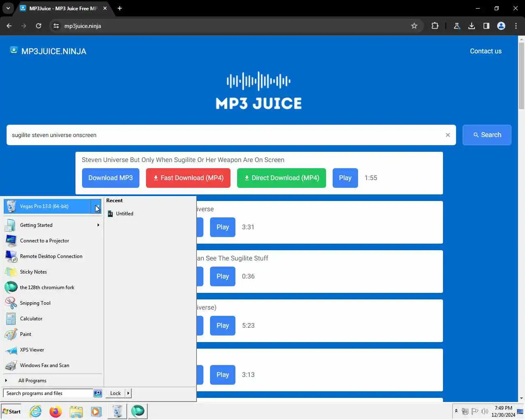This screenshot has width=525, height=420.
Task: Launch Sticky Notes
Action: tap(52, 272)
